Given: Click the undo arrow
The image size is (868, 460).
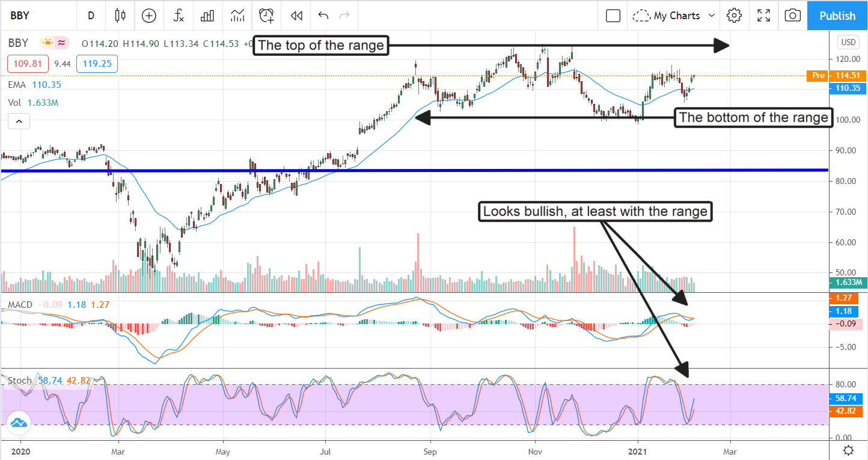Looking at the screenshot, I should click(x=323, y=16).
